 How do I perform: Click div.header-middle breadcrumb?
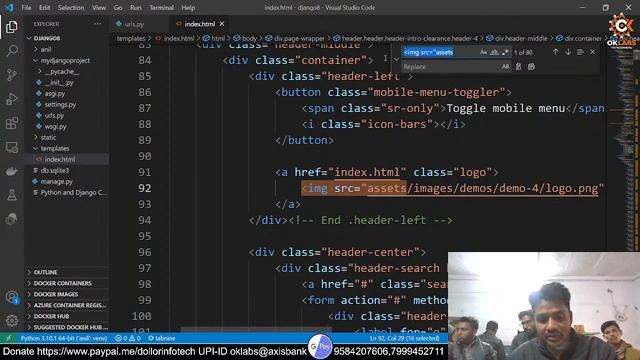pos(521,38)
